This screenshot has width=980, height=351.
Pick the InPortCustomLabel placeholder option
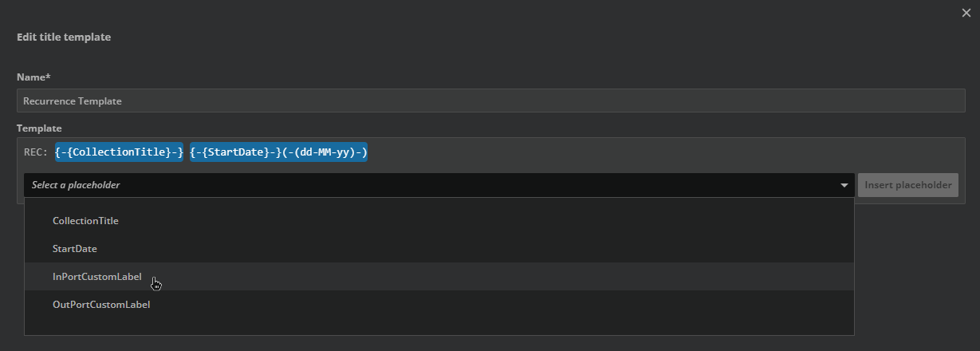tap(97, 277)
